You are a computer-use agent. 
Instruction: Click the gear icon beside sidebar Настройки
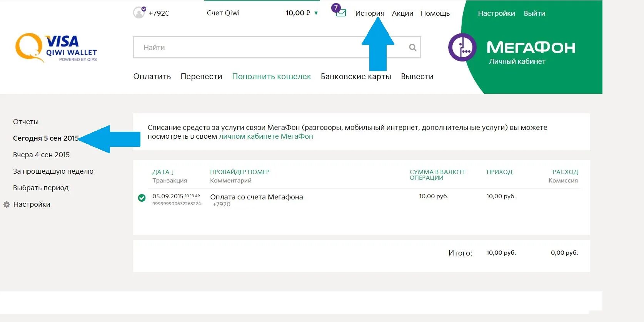click(x=7, y=205)
